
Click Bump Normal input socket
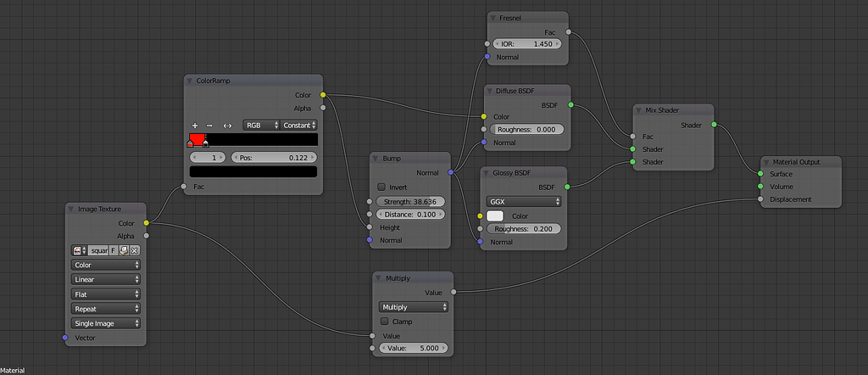[x=370, y=240]
